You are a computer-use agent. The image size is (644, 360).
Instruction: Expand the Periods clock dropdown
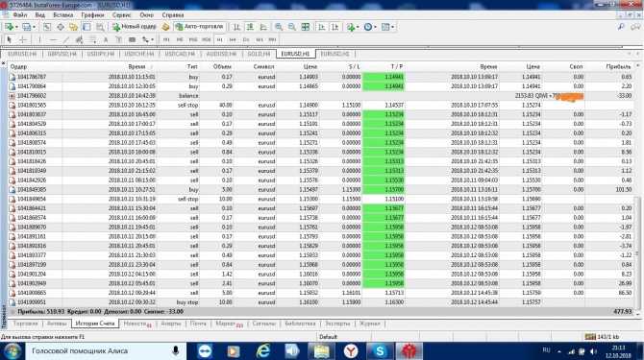click(375, 27)
